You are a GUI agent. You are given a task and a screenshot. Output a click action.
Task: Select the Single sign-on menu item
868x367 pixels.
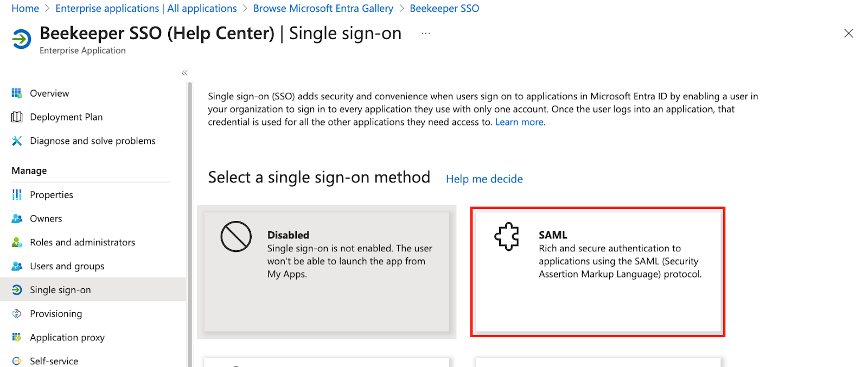93,290
